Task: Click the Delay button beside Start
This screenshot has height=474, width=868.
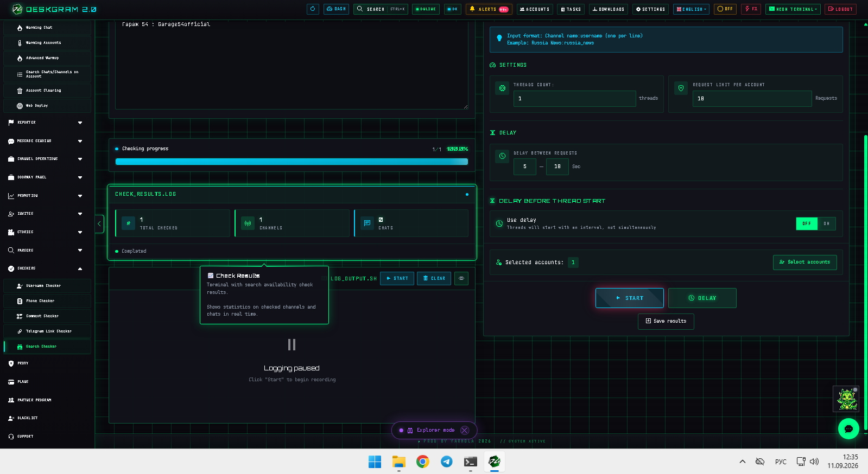Action: click(702, 298)
